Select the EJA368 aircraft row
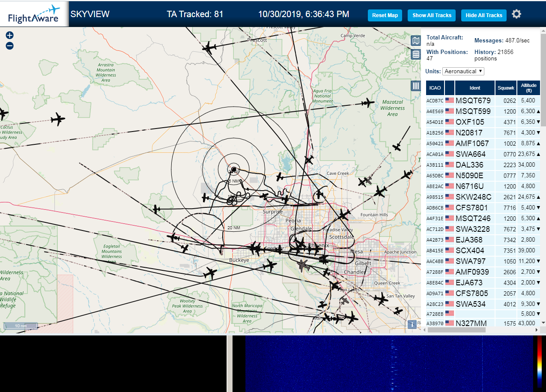546x392 pixels. (x=483, y=239)
